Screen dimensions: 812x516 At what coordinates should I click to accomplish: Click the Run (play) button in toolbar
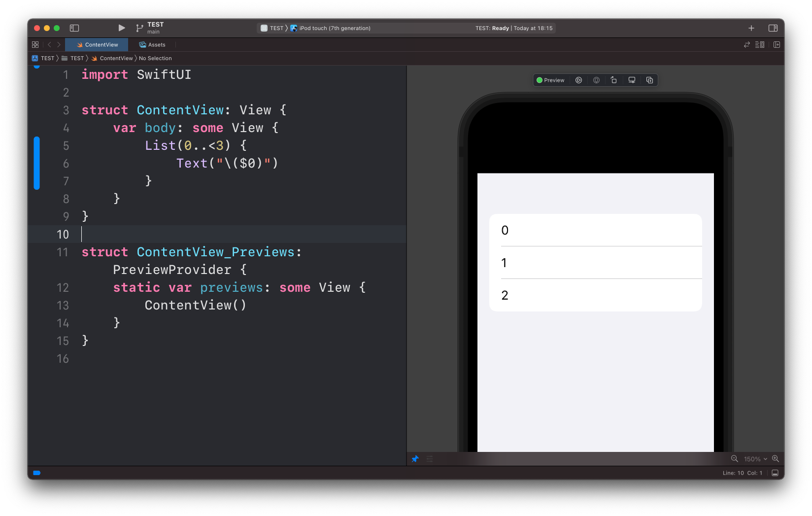click(x=122, y=28)
